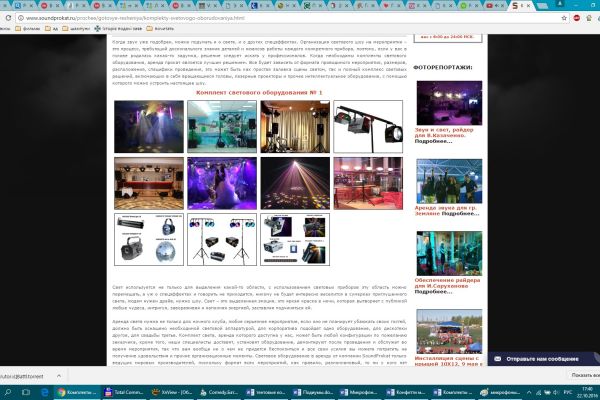
Task: Open laser beam effect thumbnail
Action: pos(295,183)
